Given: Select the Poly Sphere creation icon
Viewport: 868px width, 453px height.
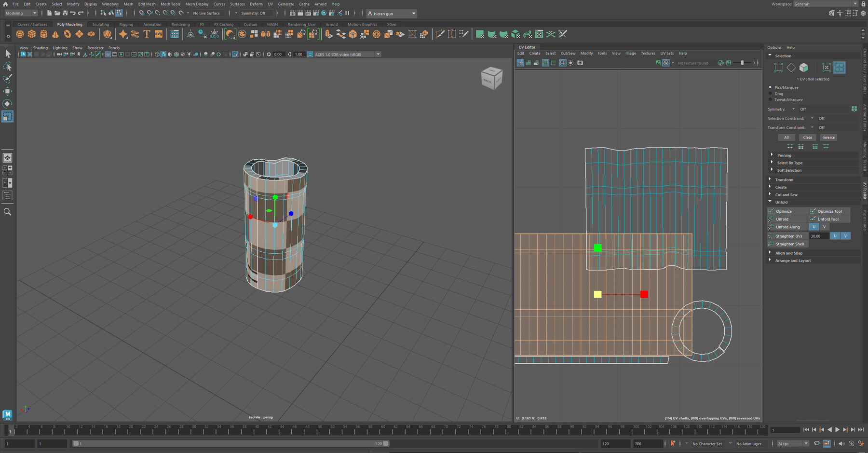Looking at the screenshot, I should click(19, 34).
